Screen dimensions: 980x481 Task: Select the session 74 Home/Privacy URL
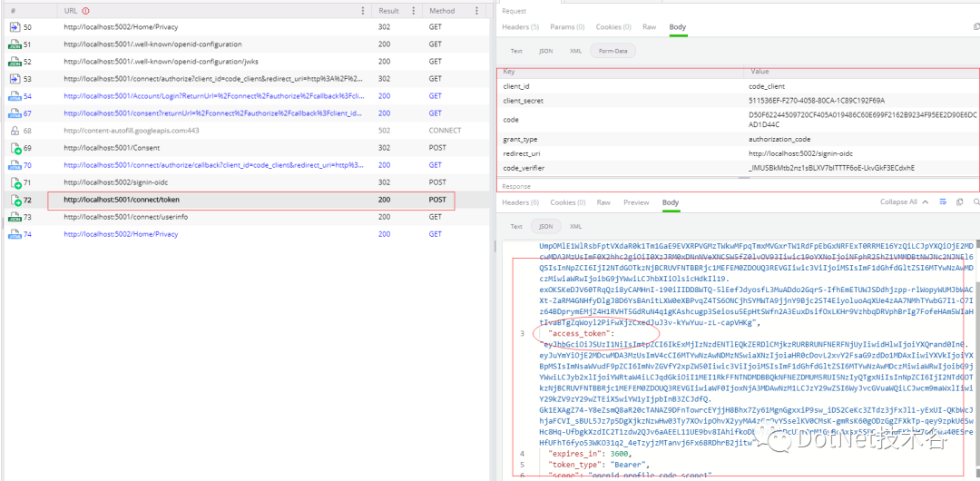[121, 234]
